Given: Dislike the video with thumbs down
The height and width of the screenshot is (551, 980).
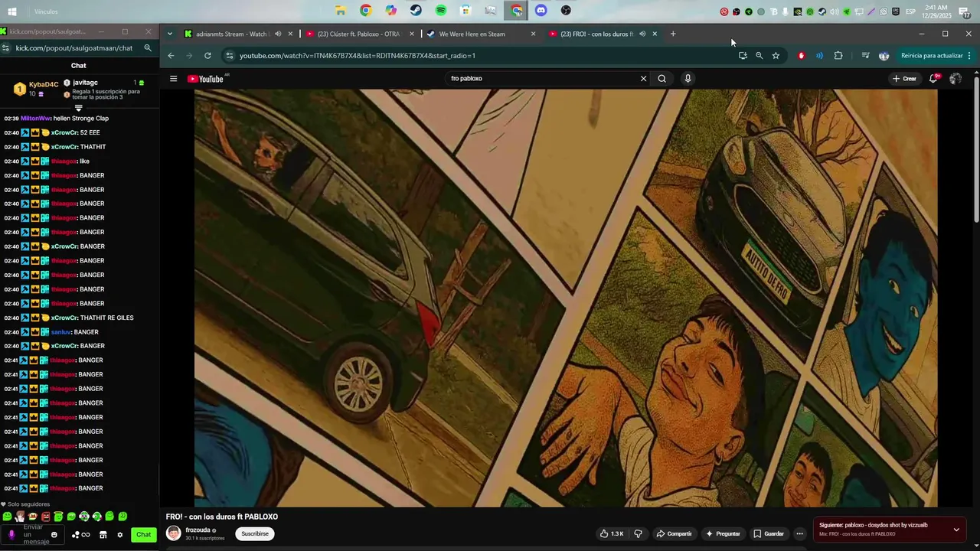Looking at the screenshot, I should (x=638, y=533).
